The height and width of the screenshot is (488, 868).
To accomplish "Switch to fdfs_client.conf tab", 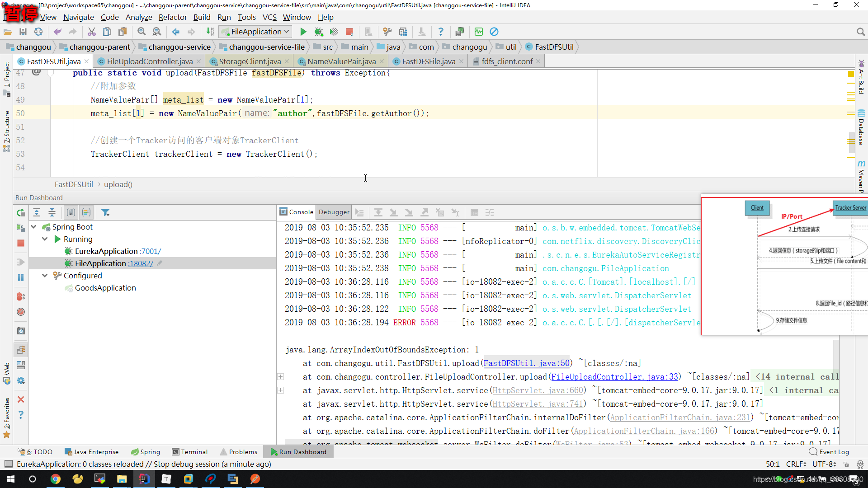I will pos(507,61).
